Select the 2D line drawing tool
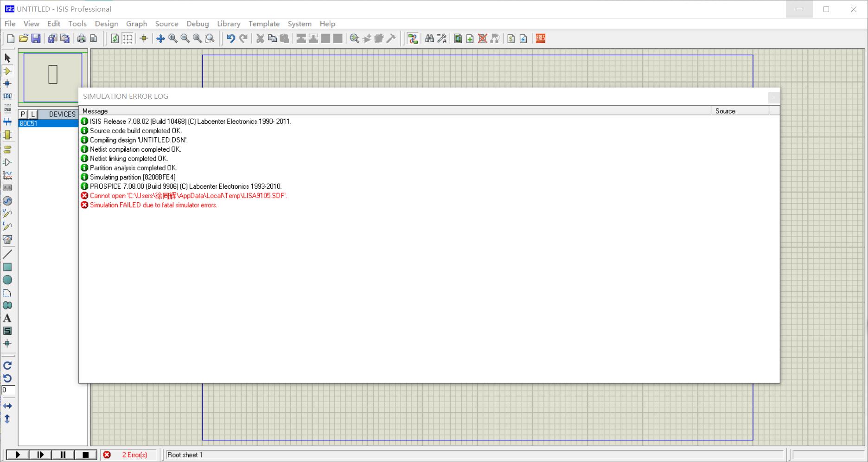This screenshot has width=868, height=462. (x=7, y=254)
